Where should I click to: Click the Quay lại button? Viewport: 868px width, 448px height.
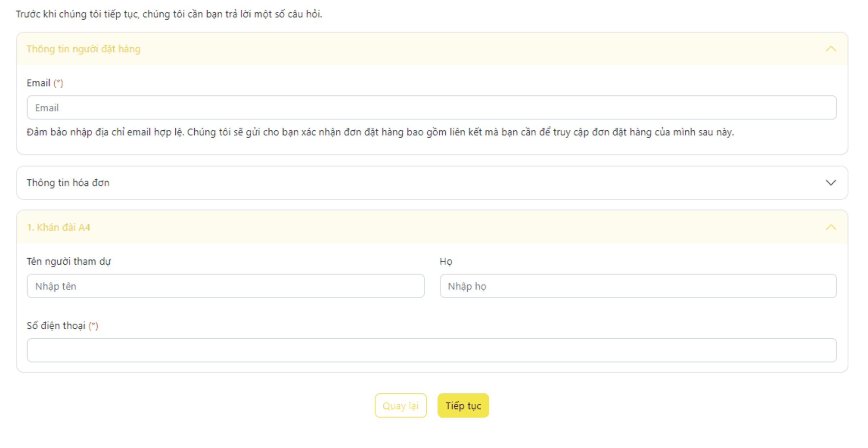400,405
